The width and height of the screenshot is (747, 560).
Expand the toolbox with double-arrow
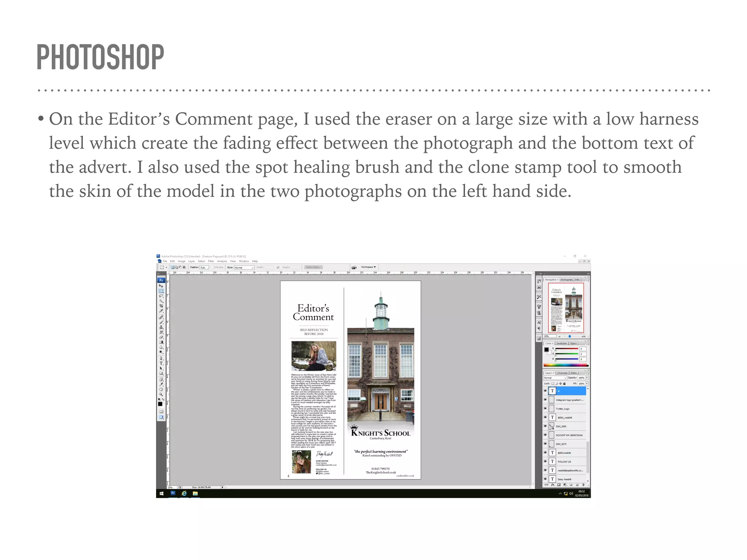158,273
